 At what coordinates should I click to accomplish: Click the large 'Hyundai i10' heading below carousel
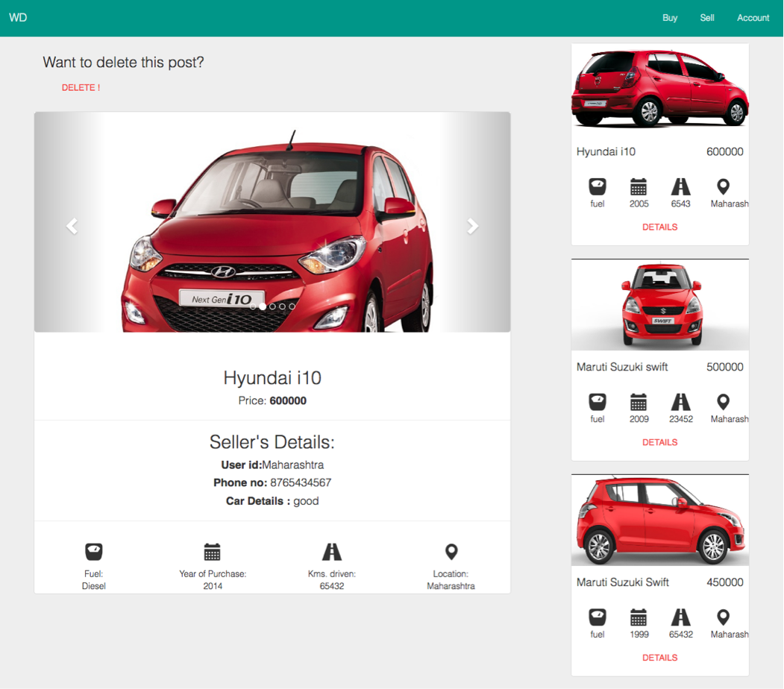tap(272, 378)
